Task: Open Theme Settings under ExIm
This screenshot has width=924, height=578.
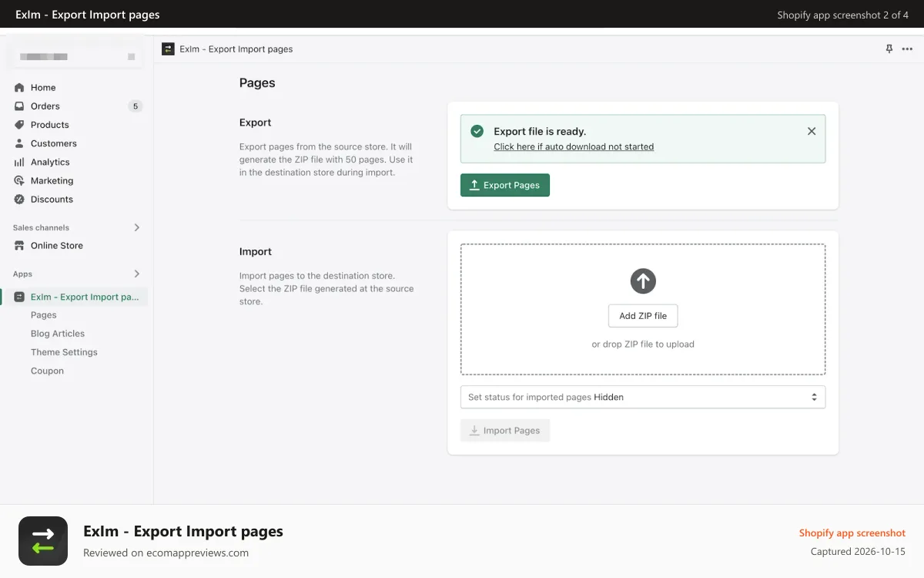Action: click(64, 352)
